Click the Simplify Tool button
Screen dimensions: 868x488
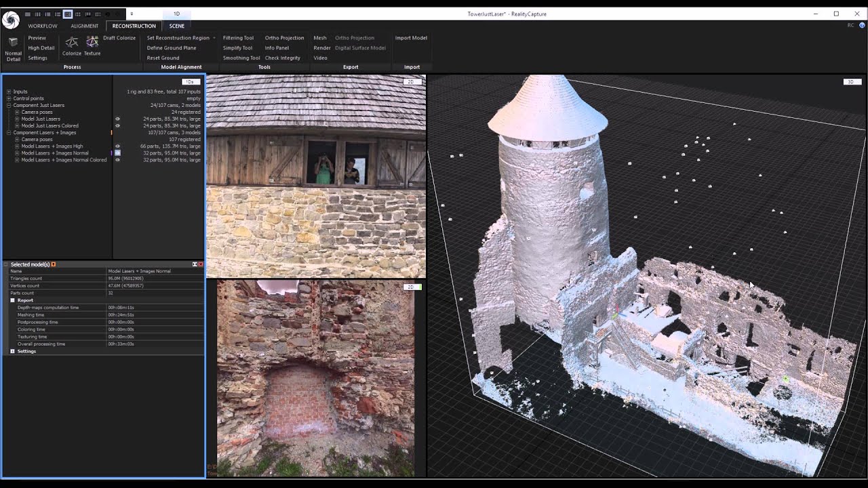237,48
